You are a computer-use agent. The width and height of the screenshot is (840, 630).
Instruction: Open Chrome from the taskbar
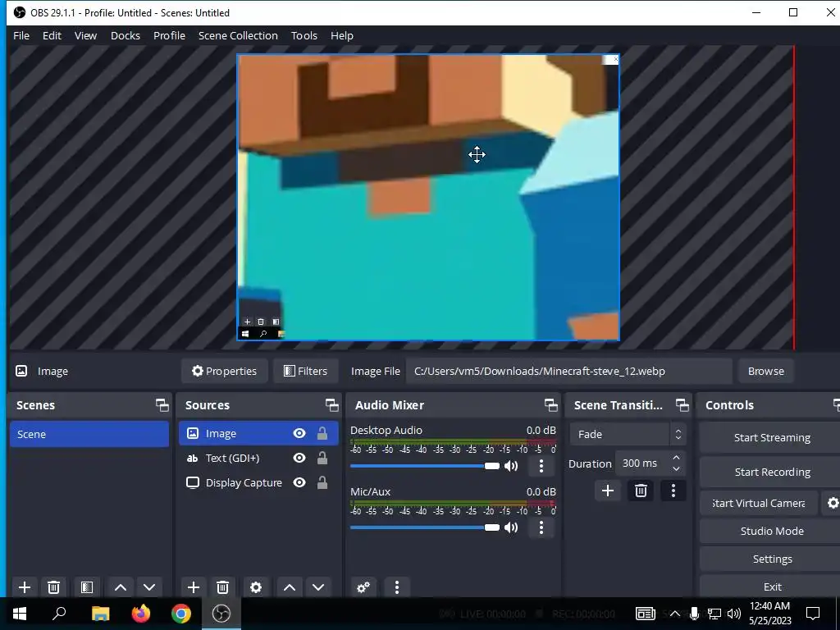(181, 614)
